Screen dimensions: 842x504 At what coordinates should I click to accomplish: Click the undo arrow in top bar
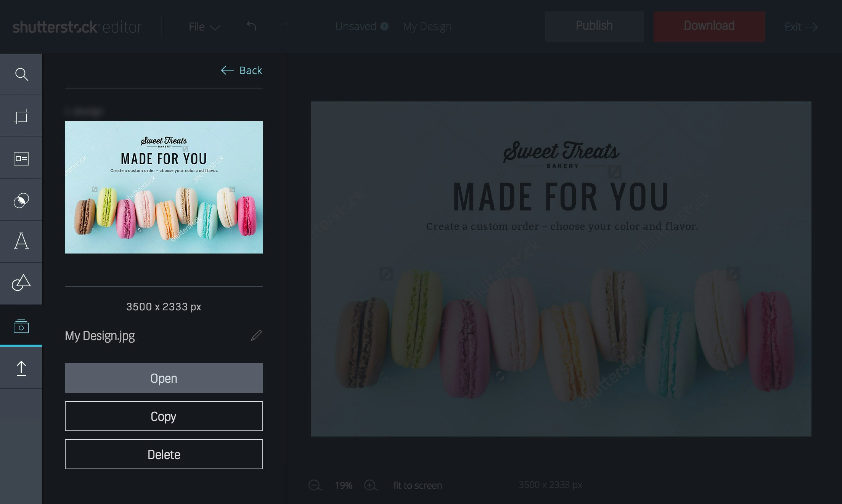[x=251, y=26]
